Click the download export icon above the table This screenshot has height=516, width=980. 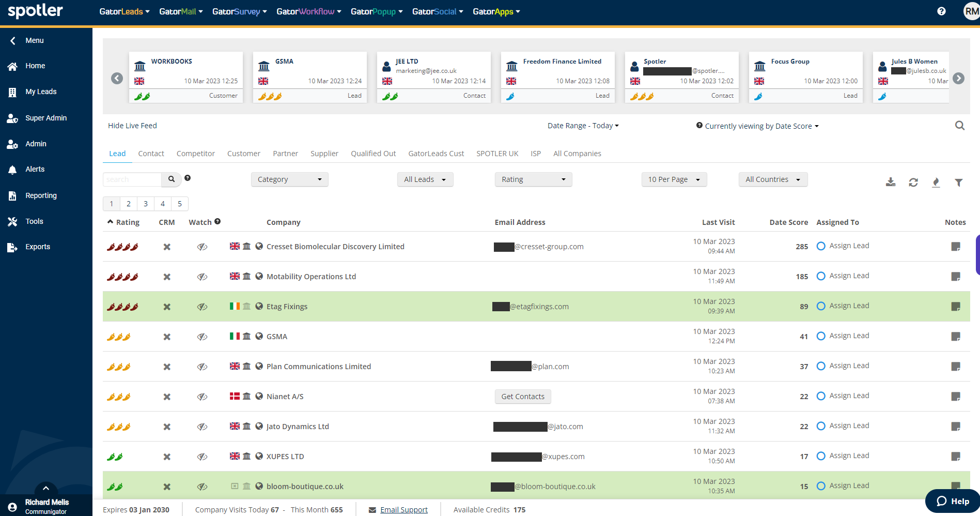891,182
